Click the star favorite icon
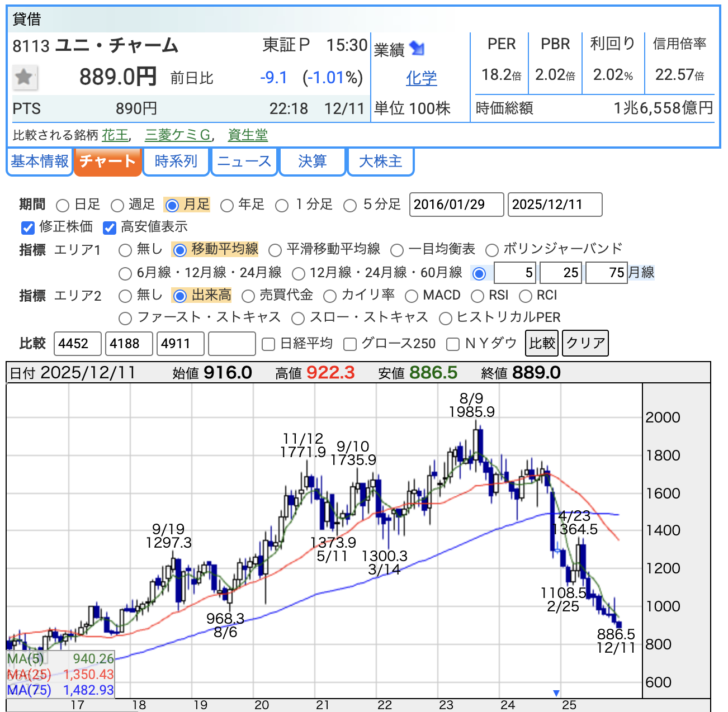 [x=25, y=77]
